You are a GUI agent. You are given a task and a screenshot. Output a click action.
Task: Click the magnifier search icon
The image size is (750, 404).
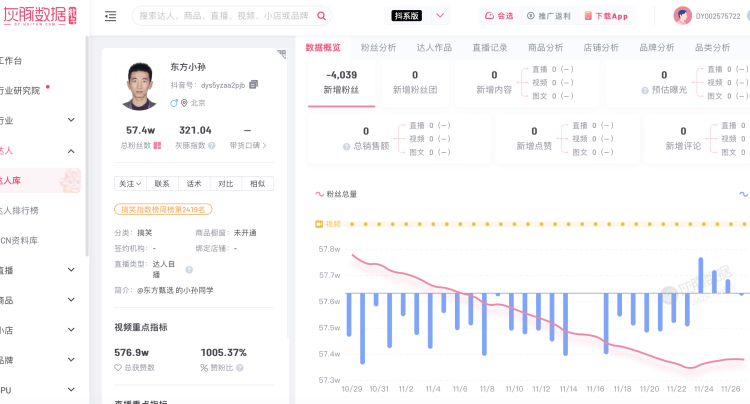click(321, 16)
